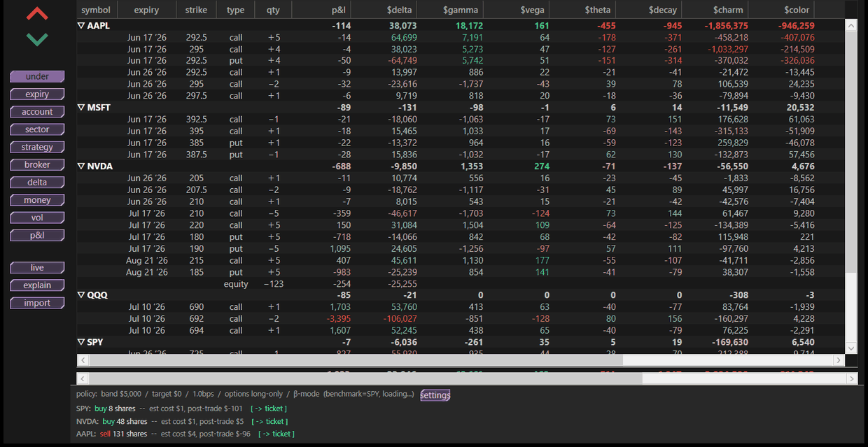
Task: Click lower horizontal scrollbar left arrow
Action: [83, 378]
